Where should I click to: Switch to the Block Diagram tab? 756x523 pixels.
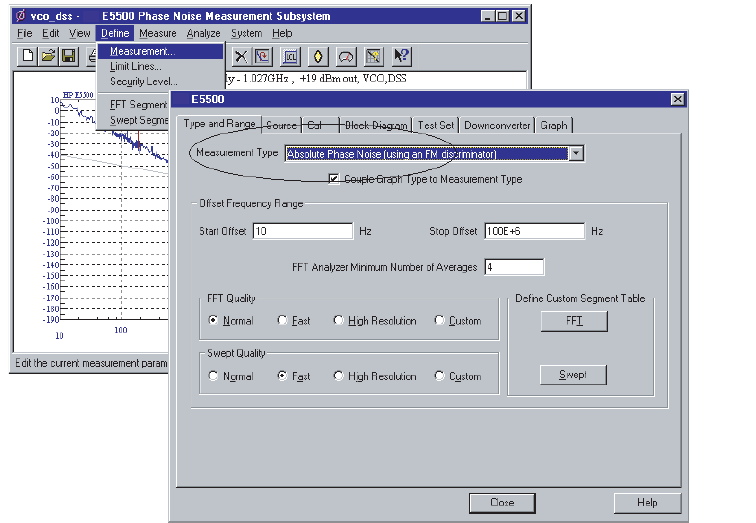tap(376, 125)
